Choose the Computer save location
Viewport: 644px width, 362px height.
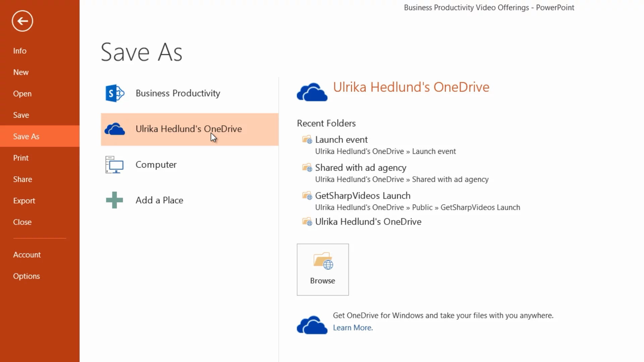(156, 165)
